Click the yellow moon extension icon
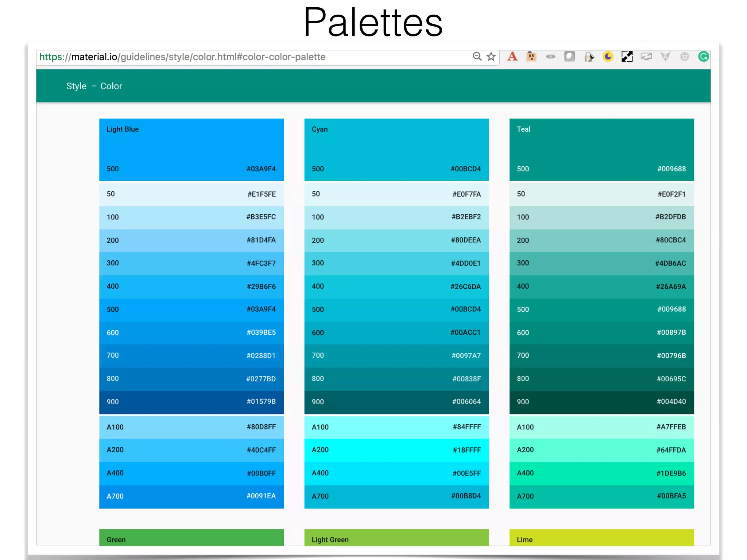The width and height of the screenshot is (747, 560). pyautogui.click(x=608, y=57)
